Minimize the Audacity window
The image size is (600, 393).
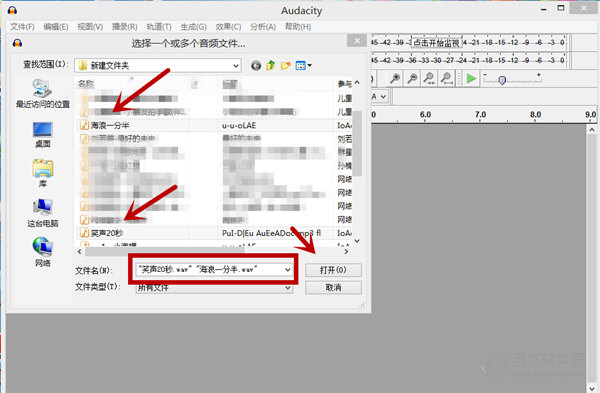(544, 9)
